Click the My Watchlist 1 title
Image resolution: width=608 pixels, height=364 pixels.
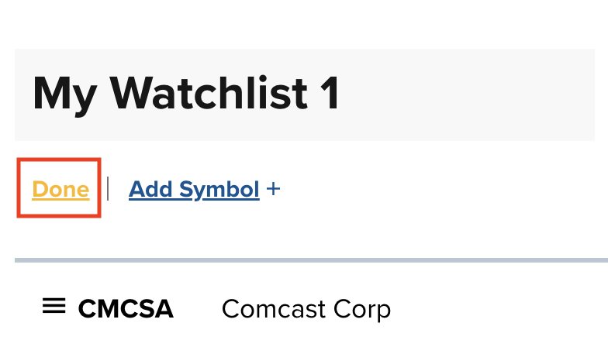pyautogui.click(x=186, y=93)
